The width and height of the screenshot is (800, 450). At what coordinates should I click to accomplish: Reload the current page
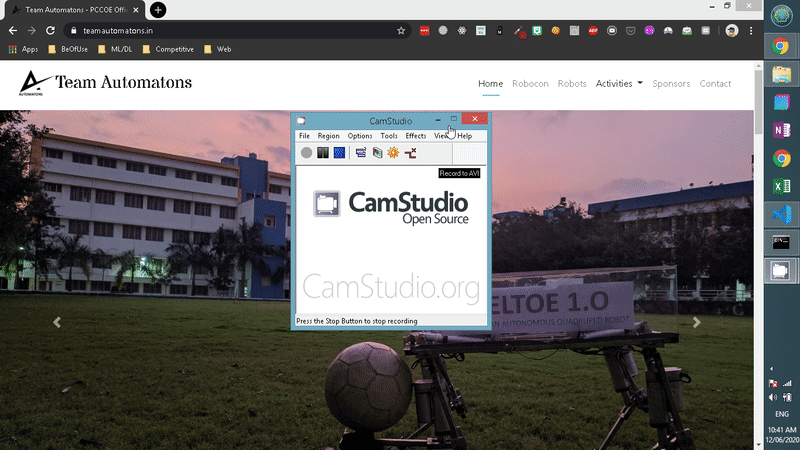click(x=50, y=31)
